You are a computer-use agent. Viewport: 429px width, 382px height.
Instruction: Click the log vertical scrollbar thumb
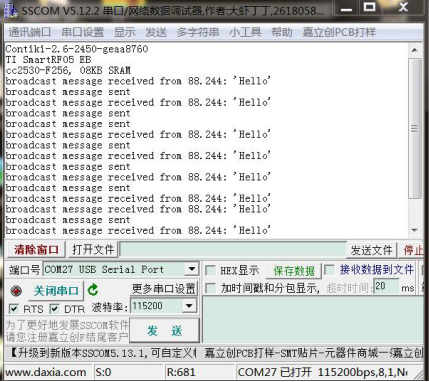pos(415,128)
